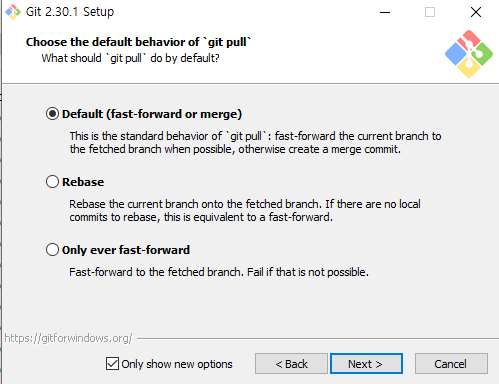Click the large Git logo in the header
499x384 pixels.
(x=469, y=54)
